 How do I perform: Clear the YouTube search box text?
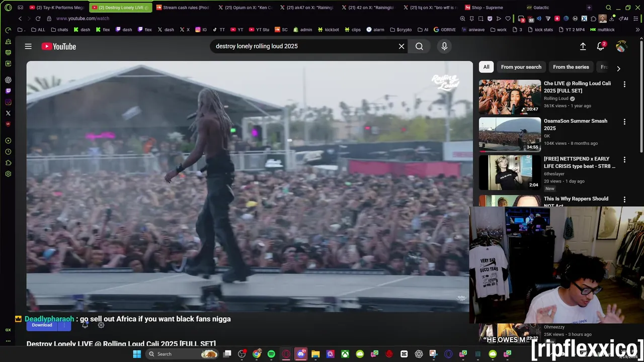(x=401, y=46)
